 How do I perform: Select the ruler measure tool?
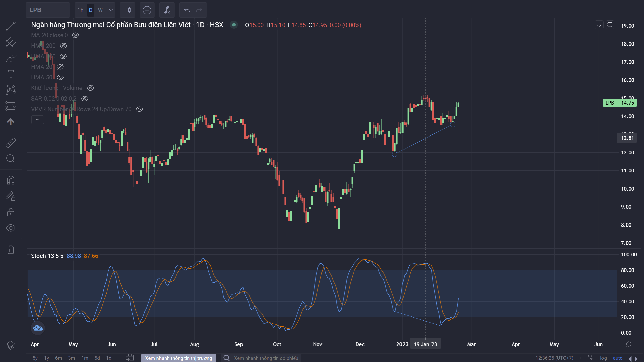pyautogui.click(x=11, y=143)
